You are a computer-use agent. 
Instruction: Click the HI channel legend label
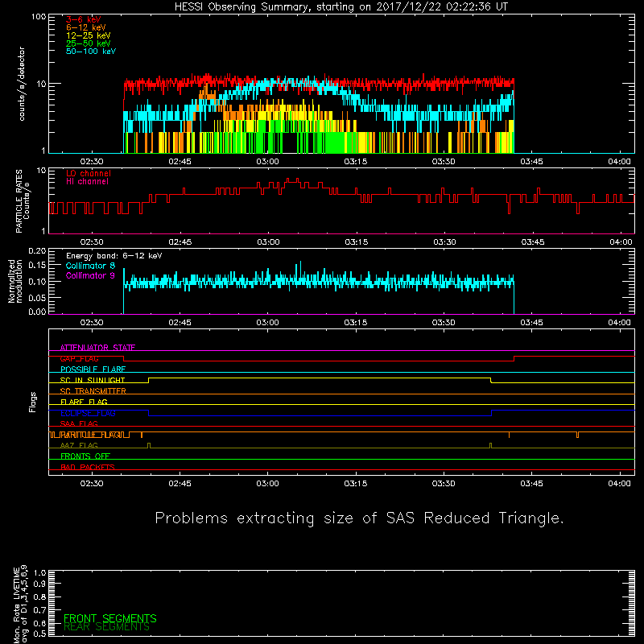coord(87,182)
